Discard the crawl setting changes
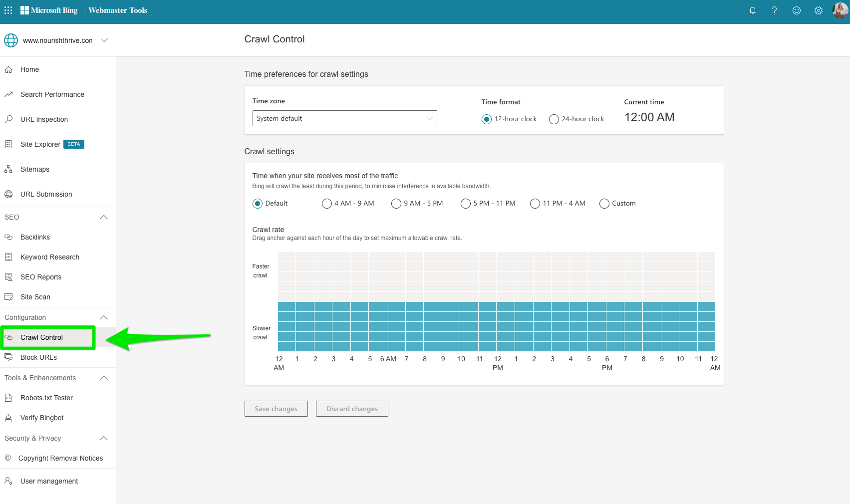 point(352,409)
